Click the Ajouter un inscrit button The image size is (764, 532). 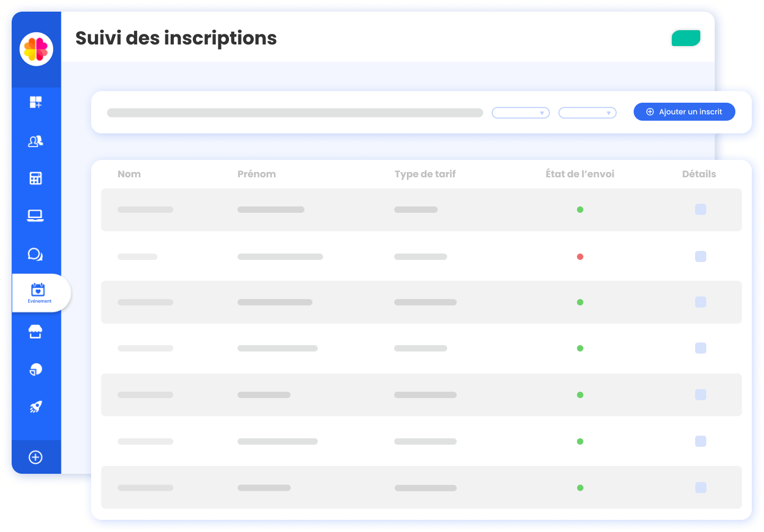coord(684,112)
